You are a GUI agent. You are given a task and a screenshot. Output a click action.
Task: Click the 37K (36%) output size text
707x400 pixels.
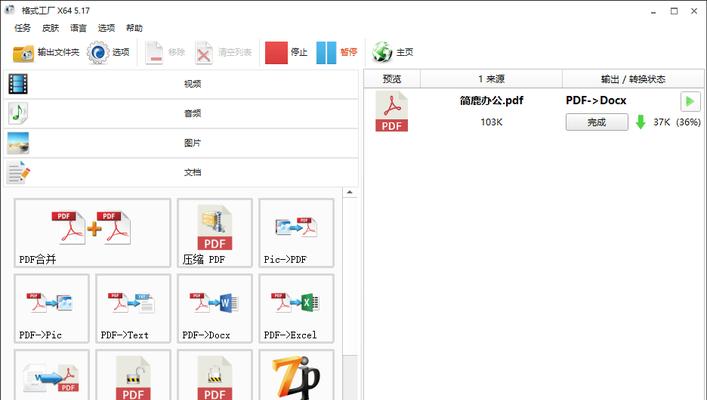(x=677, y=122)
